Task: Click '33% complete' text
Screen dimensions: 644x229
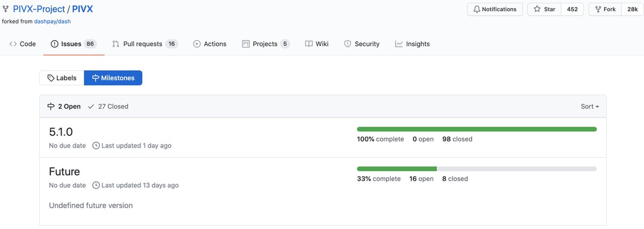Action: tap(379, 179)
